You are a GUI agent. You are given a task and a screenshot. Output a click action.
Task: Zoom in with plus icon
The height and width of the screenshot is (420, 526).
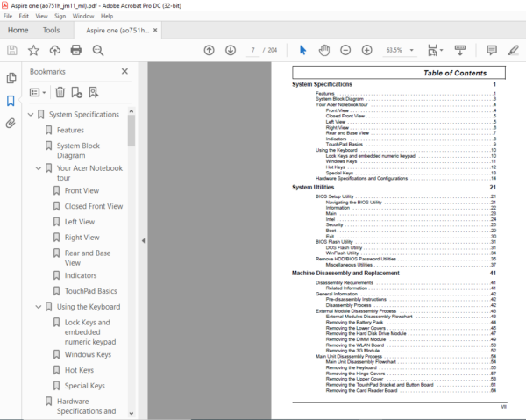[367, 50]
